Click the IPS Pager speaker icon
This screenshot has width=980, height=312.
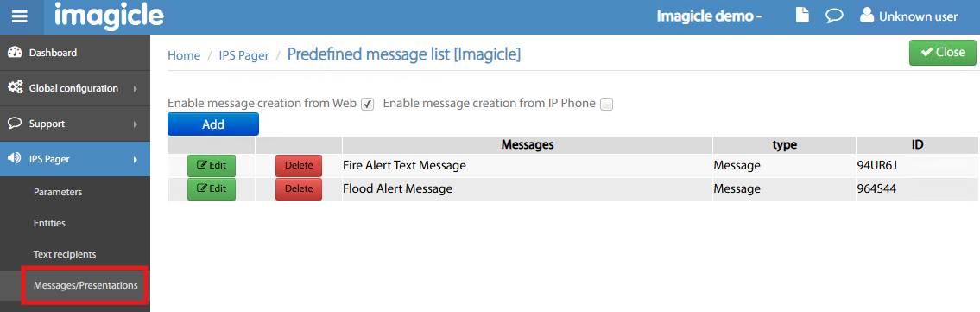(14, 159)
